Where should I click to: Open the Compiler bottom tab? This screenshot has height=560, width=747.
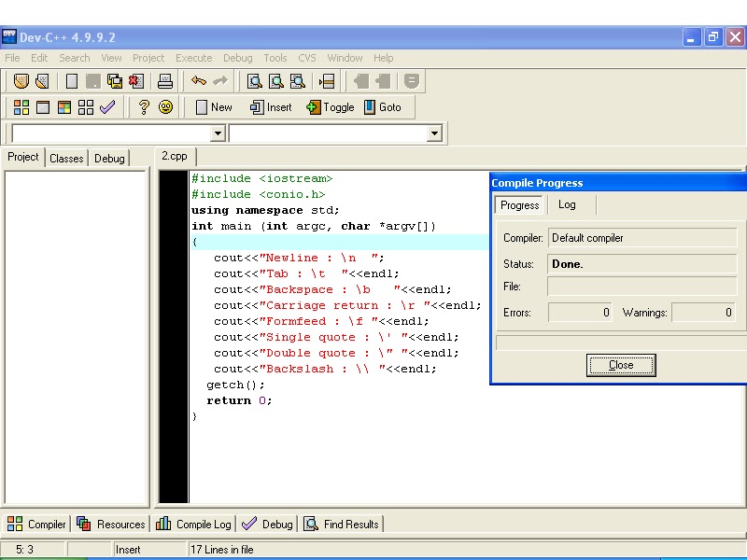pos(36,525)
